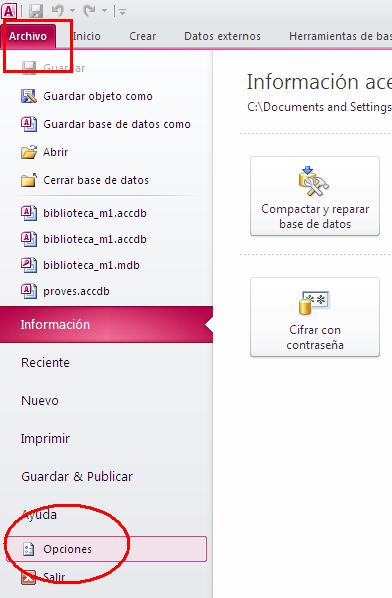Open biblioteca_m1.mdb recent file
This screenshot has height=598, width=392.
pyautogui.click(x=92, y=265)
